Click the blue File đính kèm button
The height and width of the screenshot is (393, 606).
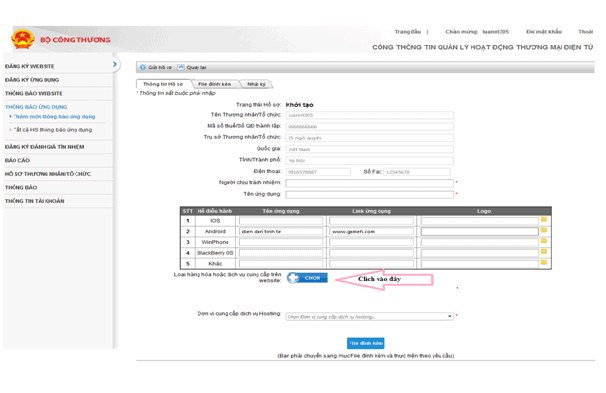[366, 343]
